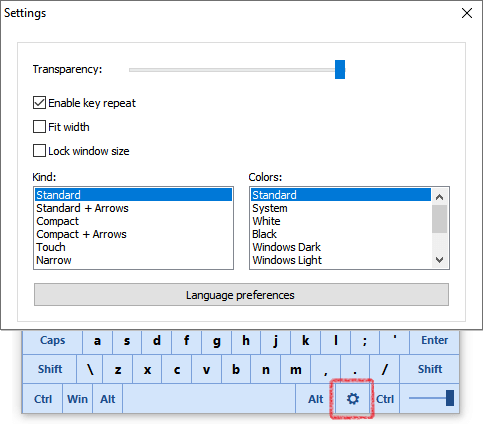Tap the left Alt key
Screen dimensions: 483x424
(x=108, y=399)
